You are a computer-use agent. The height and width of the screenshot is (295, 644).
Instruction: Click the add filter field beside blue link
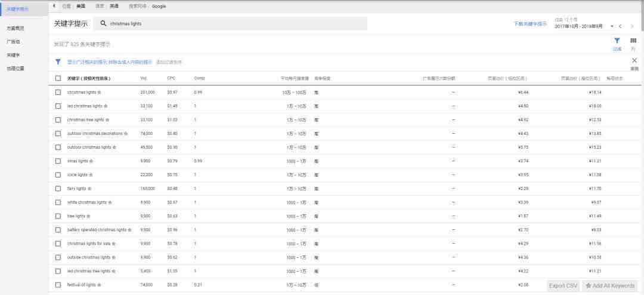tap(169, 62)
